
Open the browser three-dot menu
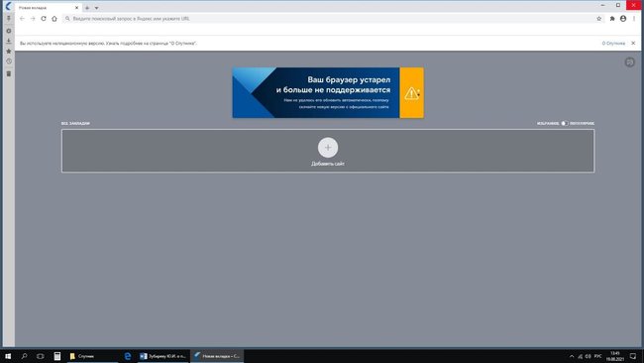point(634,19)
